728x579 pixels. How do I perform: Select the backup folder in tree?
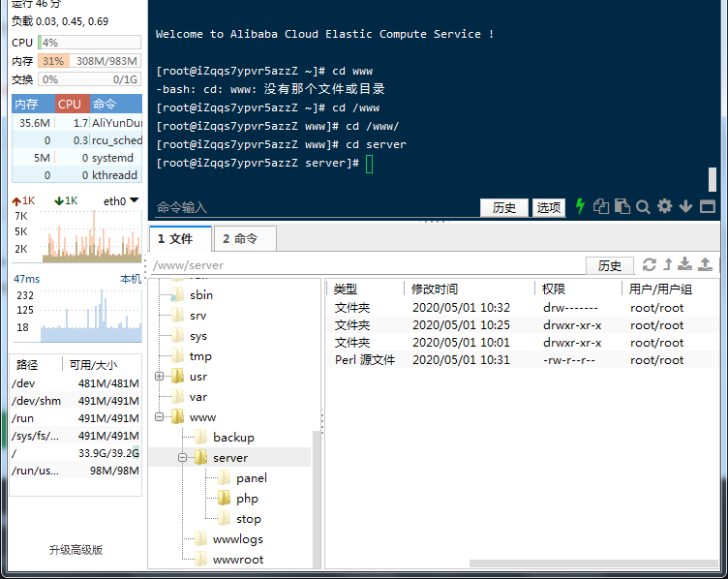[x=233, y=438]
